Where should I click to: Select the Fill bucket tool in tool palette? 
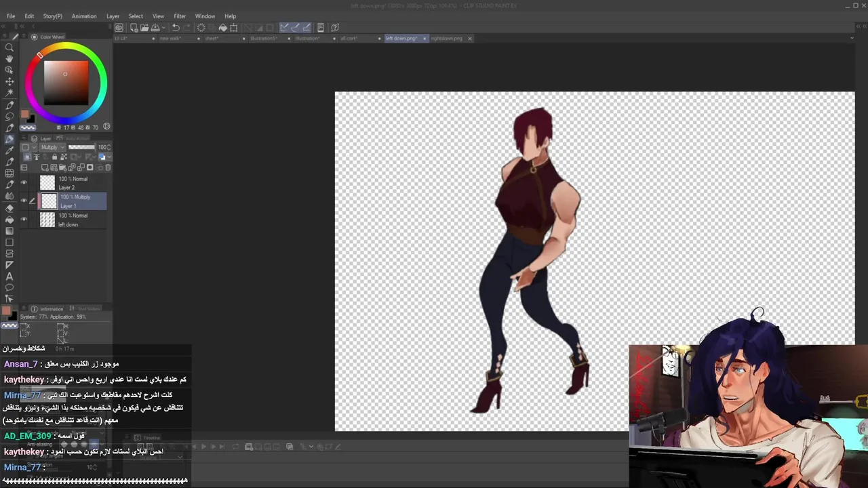click(9, 220)
